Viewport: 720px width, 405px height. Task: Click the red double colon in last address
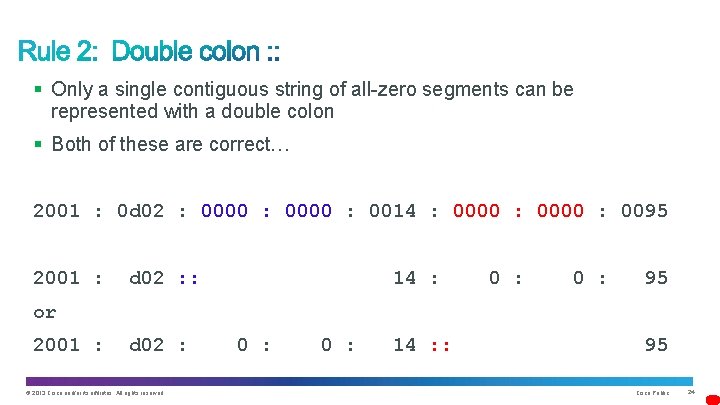pyautogui.click(x=441, y=346)
